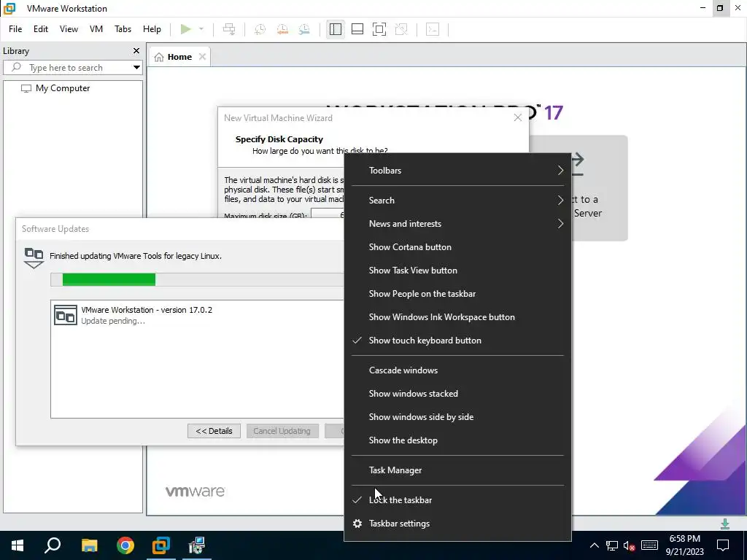This screenshot has width=747, height=560.
Task: Open the Snapshot Manager icon
Action: pyautogui.click(x=304, y=29)
